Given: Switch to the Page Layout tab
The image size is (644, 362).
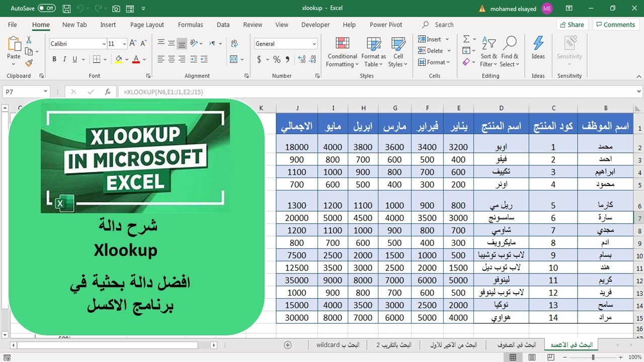Looking at the screenshot, I should (x=147, y=25).
